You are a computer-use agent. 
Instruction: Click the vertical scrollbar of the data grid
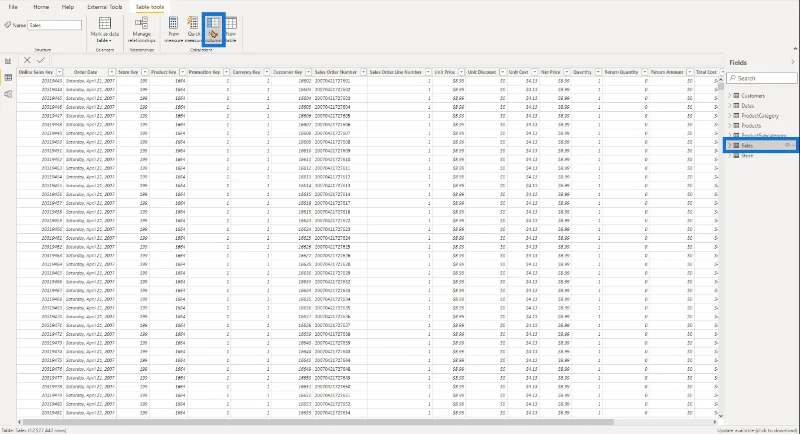point(721,87)
